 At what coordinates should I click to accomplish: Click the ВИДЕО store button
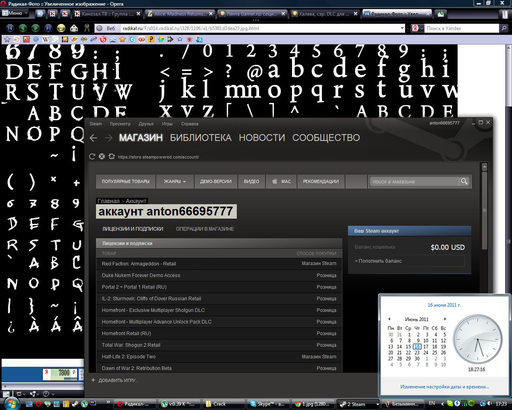tap(251, 181)
